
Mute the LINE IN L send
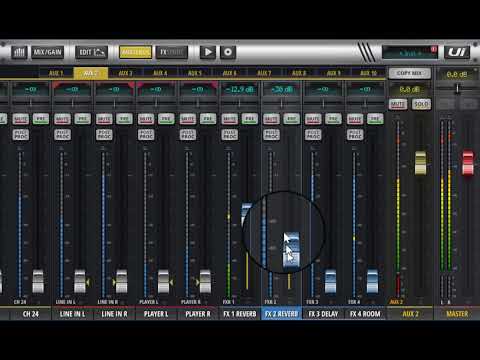click(x=62, y=119)
